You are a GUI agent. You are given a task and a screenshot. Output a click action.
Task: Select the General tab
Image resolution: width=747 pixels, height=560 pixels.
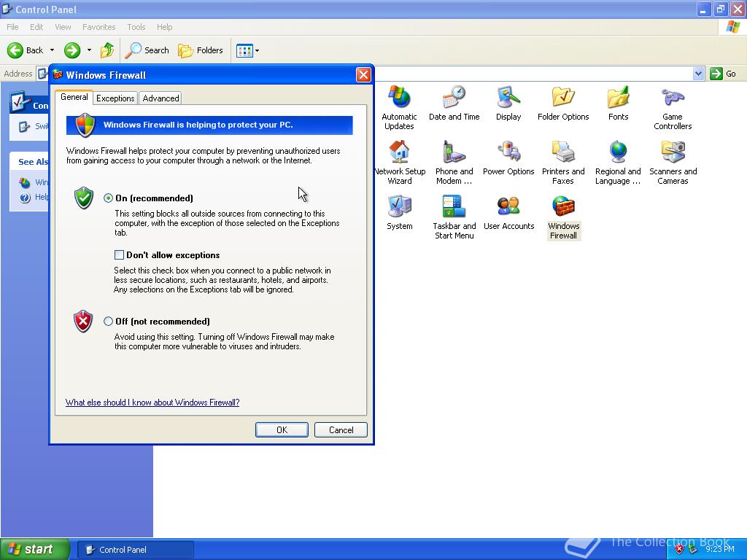pos(74,97)
